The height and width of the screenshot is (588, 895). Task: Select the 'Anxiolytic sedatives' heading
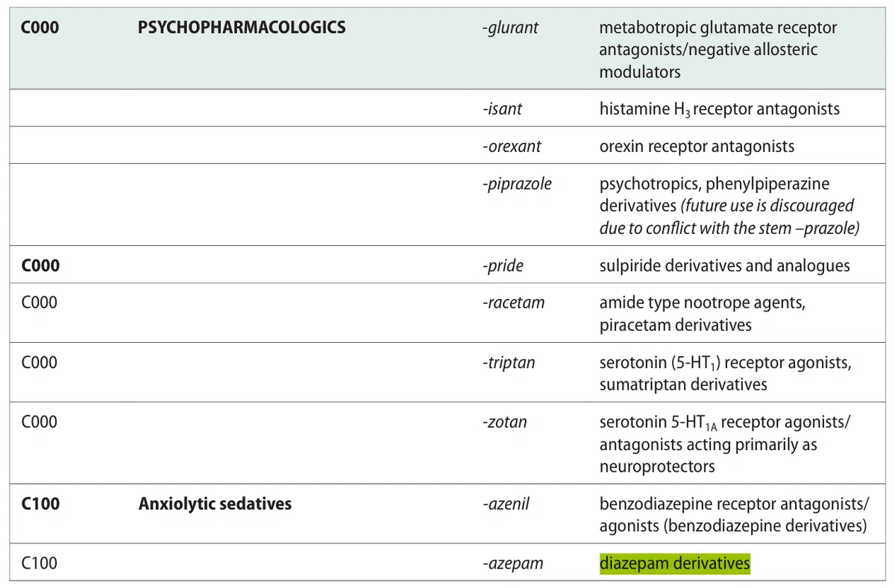tap(215, 504)
